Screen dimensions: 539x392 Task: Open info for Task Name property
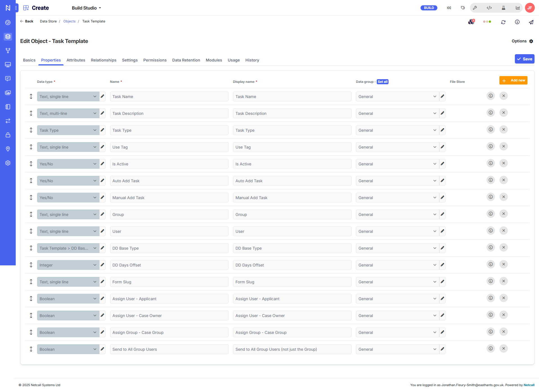point(491,96)
